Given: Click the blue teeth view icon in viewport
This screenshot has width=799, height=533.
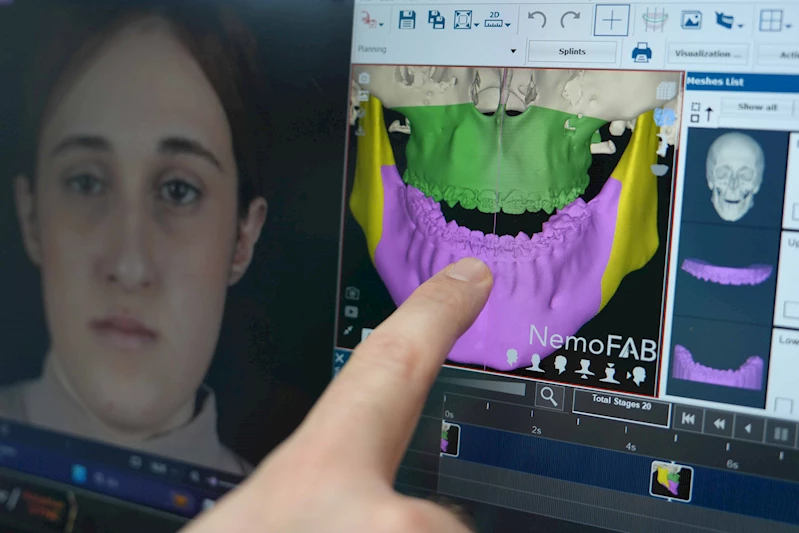Looking at the screenshot, I should 664,117.
